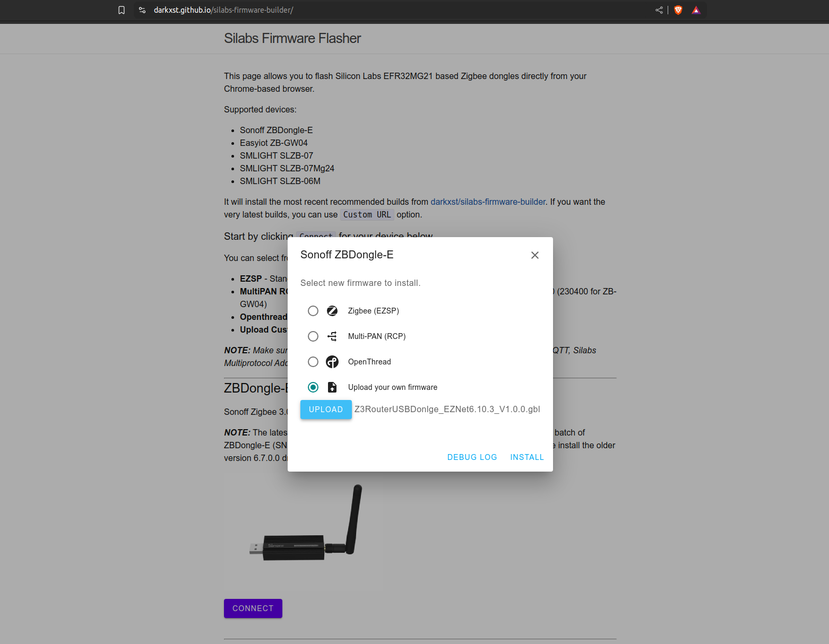Click the Custom URL code text
This screenshot has width=829, height=644.
pos(367,215)
